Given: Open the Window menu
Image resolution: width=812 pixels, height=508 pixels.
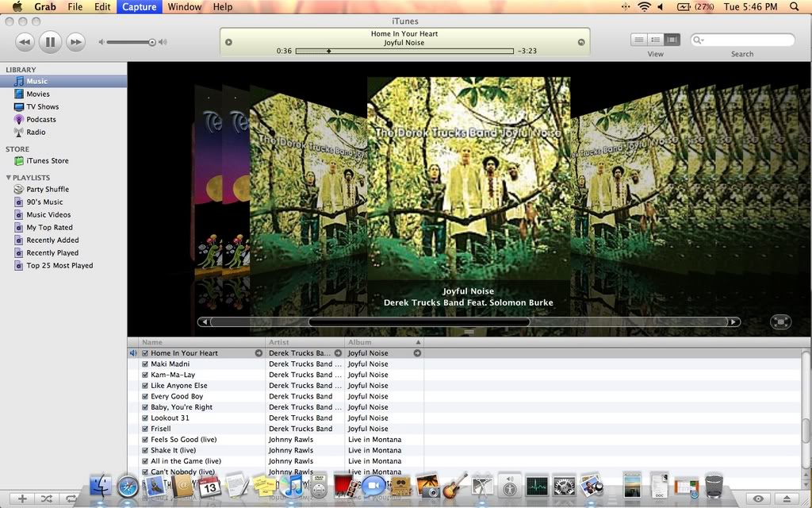Looking at the screenshot, I should [x=184, y=6].
